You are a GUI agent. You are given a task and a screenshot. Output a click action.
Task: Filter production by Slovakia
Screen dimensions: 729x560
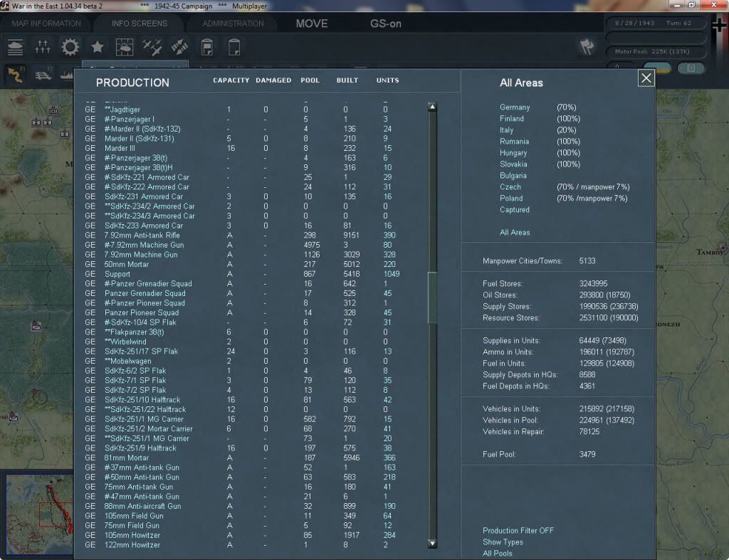coord(513,164)
